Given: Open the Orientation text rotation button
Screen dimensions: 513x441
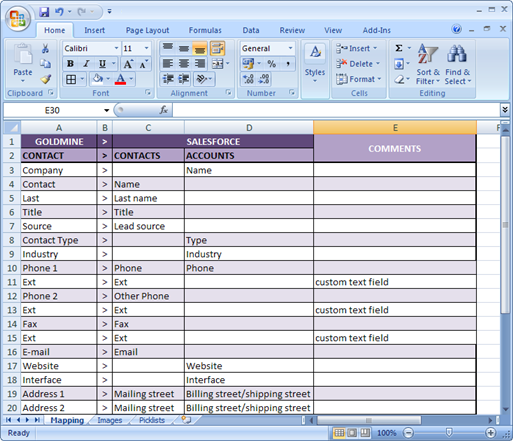Looking at the screenshot, I should (204, 79).
